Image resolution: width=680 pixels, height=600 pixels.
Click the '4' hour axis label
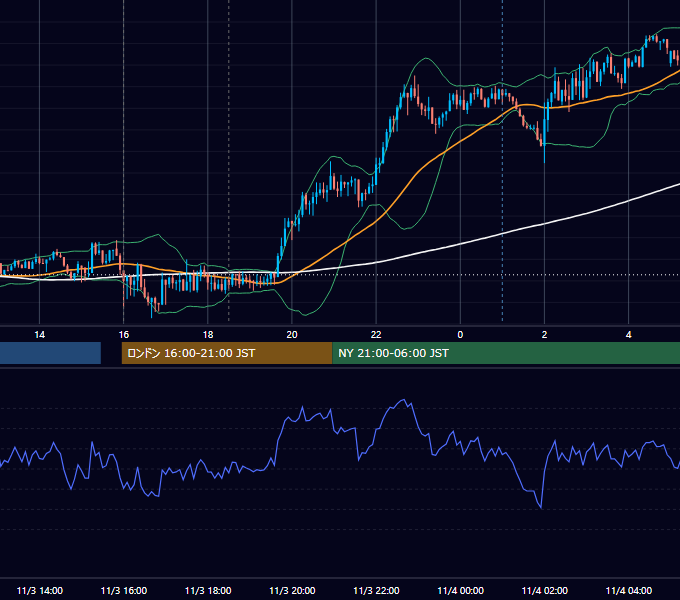(x=628, y=335)
